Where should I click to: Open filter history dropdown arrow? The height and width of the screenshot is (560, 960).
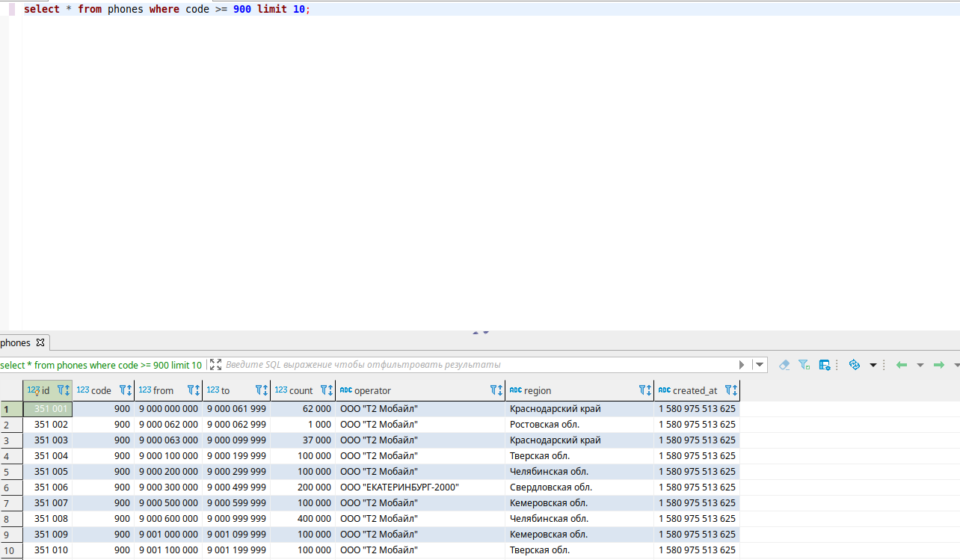point(760,365)
